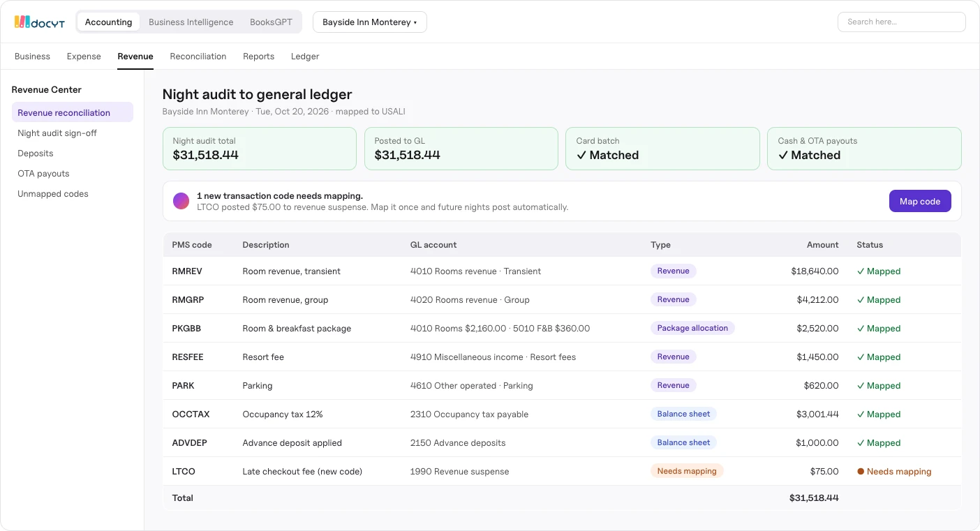Click the Map code button
Image resolution: width=980 pixels, height=531 pixels.
coord(920,201)
